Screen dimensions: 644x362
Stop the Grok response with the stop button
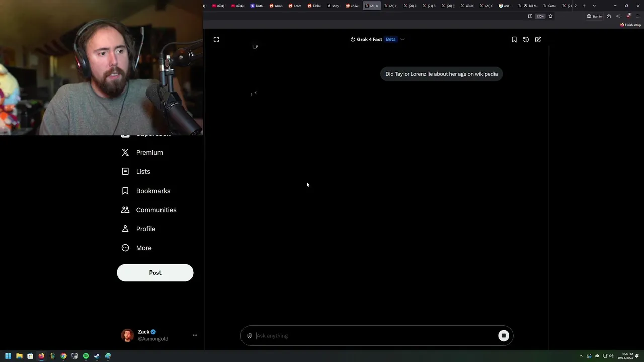coord(503,336)
